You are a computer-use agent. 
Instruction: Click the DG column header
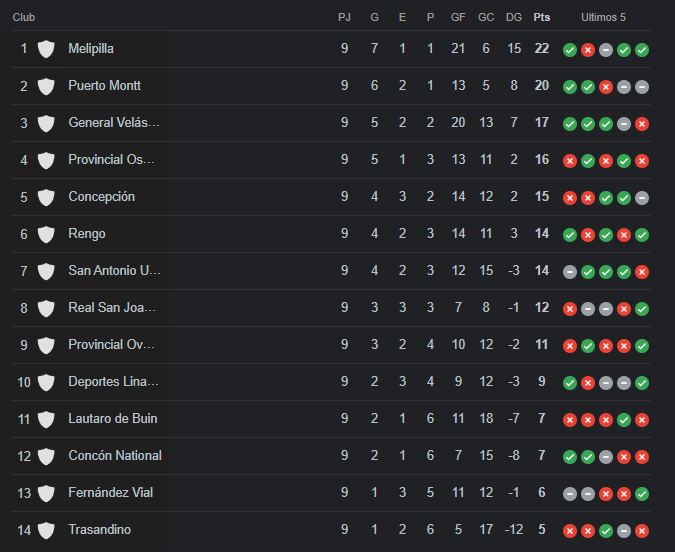pyautogui.click(x=514, y=17)
